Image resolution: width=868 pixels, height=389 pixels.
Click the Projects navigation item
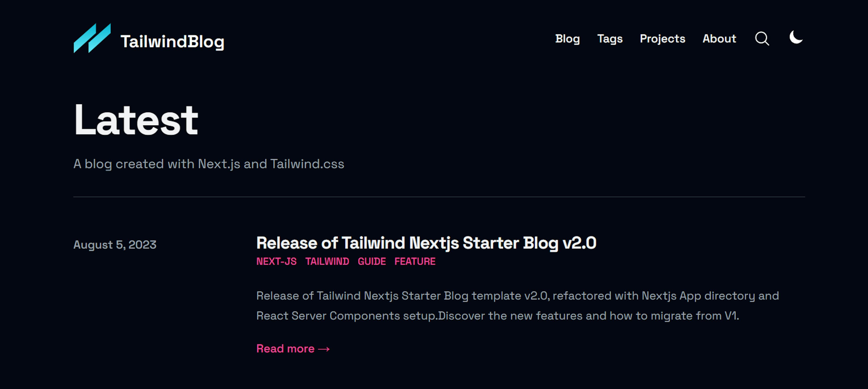[662, 39]
